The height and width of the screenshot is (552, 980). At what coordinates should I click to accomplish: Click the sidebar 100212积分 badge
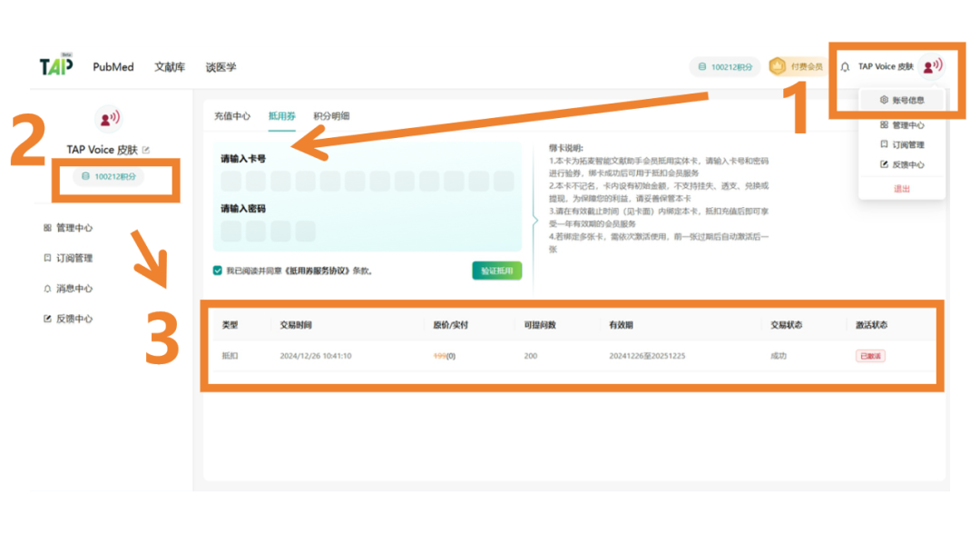point(109,177)
